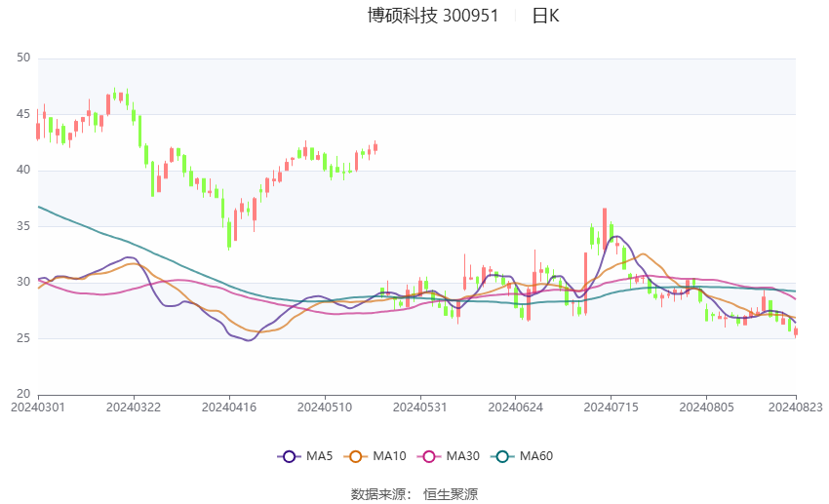829x504 pixels.
Task: Click the data source text 恒生聚源
Action: pos(451,494)
